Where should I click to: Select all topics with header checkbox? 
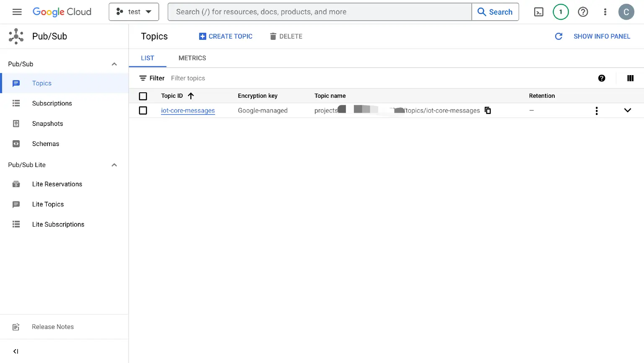pos(143,96)
